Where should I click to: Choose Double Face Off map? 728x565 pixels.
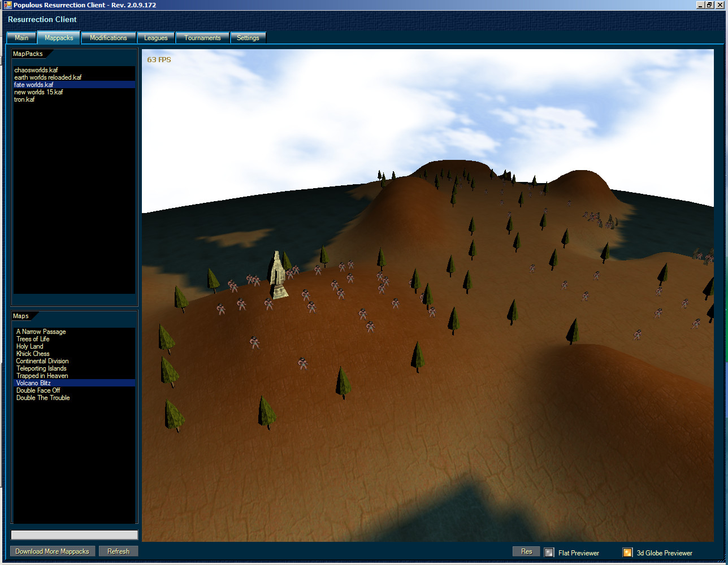tap(74, 390)
